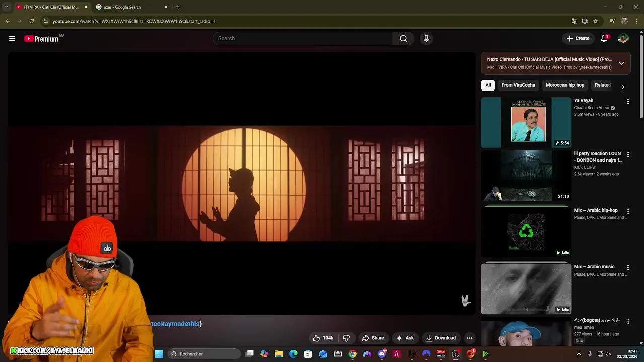
Task: Select the From ViraCocha filter chip
Action: point(518,85)
